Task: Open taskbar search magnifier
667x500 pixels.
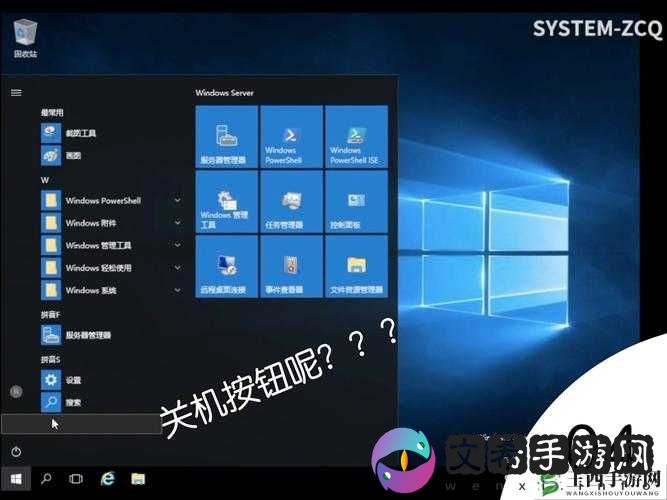Action: tap(46, 479)
